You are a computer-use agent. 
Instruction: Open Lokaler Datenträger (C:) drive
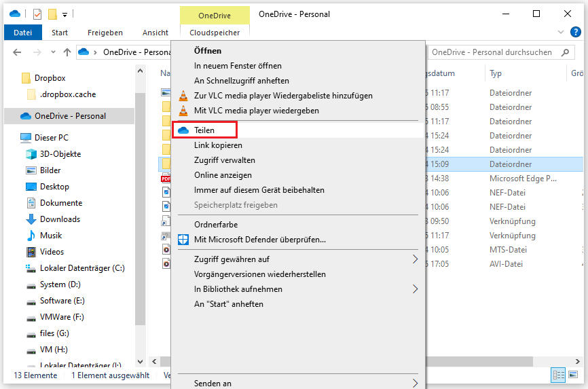82,268
